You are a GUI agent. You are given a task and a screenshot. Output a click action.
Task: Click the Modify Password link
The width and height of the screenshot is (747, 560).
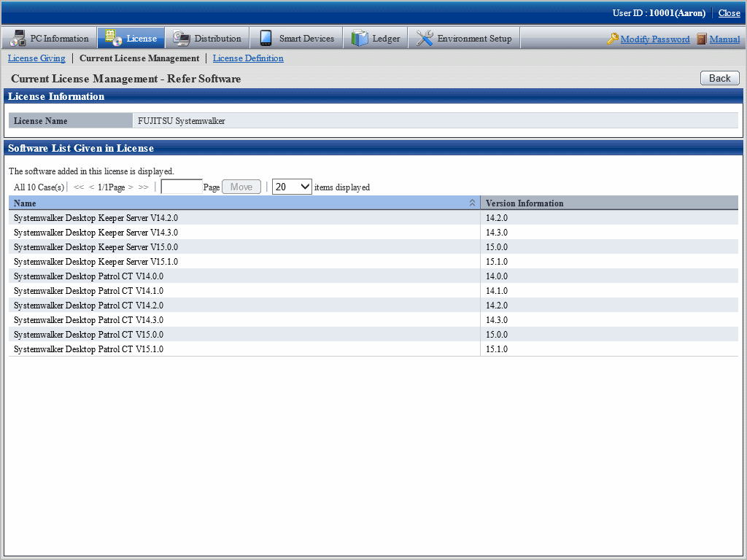(x=655, y=39)
